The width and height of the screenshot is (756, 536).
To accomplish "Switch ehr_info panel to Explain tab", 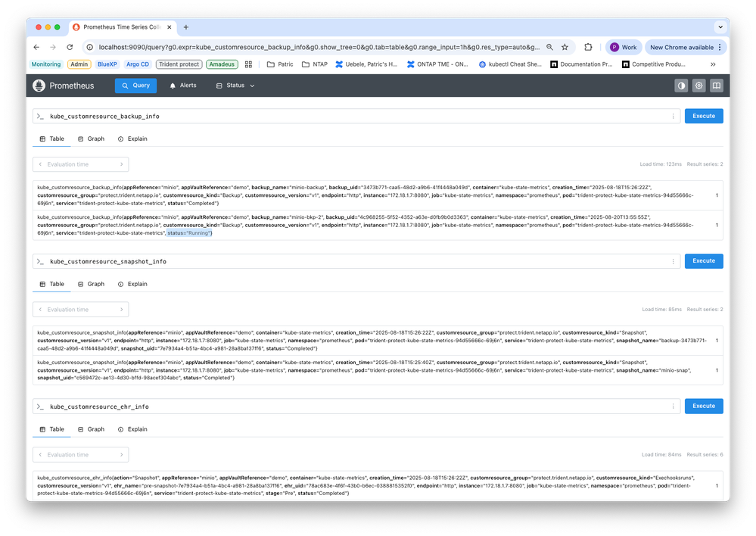I will pyautogui.click(x=132, y=429).
